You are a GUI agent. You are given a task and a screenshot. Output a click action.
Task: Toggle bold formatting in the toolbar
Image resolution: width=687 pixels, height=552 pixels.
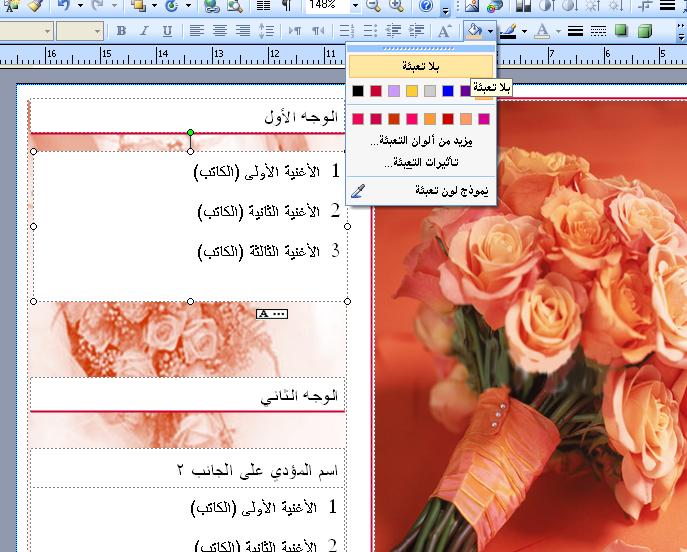pyautogui.click(x=122, y=31)
